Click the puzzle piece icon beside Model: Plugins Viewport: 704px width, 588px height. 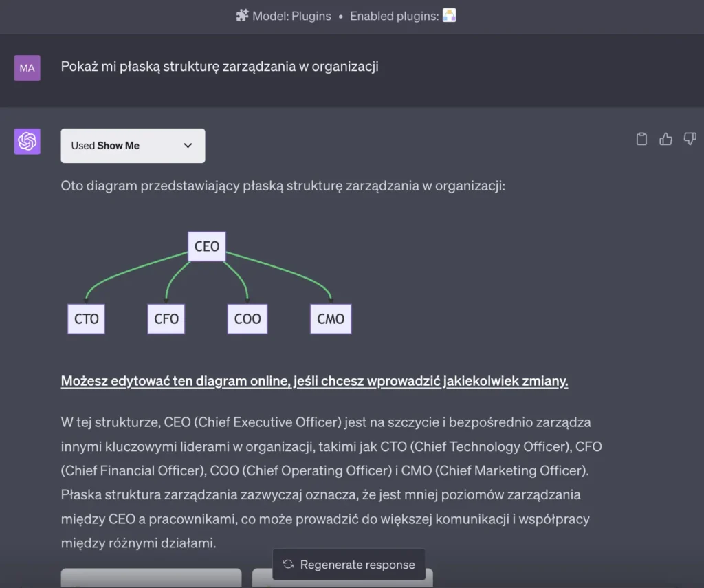[242, 15]
